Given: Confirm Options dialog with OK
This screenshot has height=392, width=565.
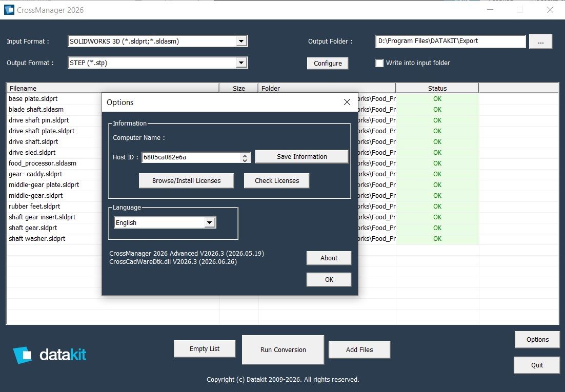Looking at the screenshot, I should point(329,280).
